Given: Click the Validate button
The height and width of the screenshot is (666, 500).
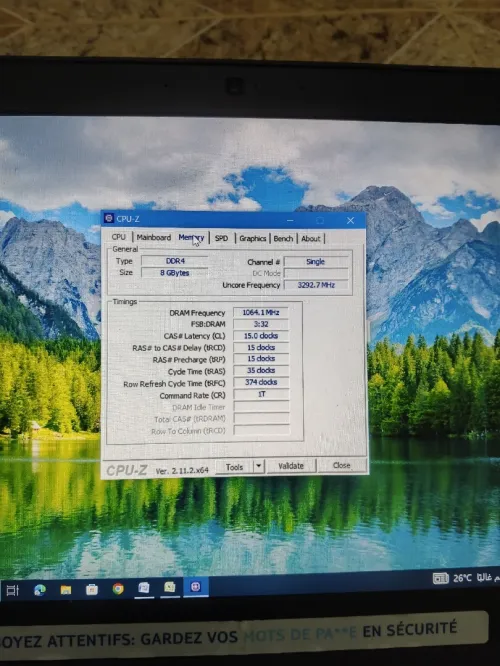Looking at the screenshot, I should [291, 466].
